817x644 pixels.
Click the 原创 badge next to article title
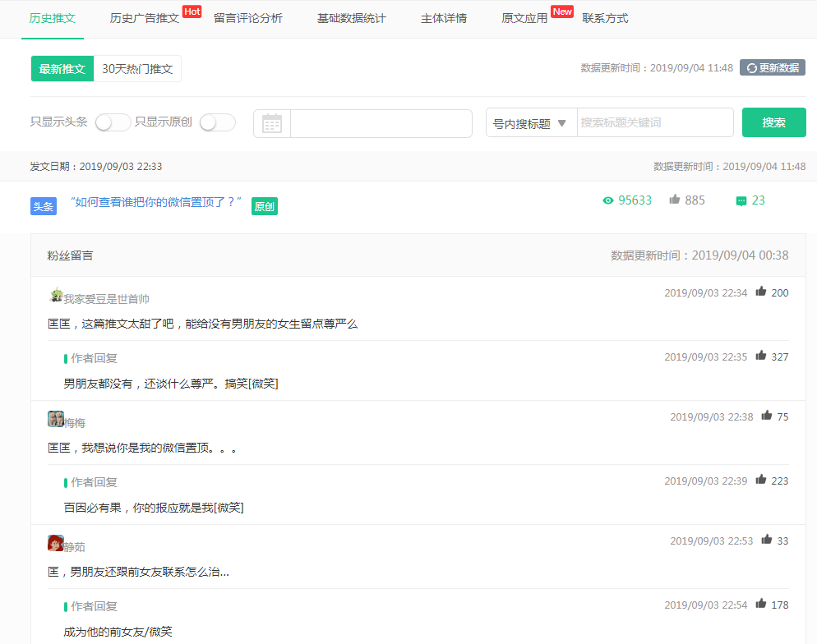[264, 206]
